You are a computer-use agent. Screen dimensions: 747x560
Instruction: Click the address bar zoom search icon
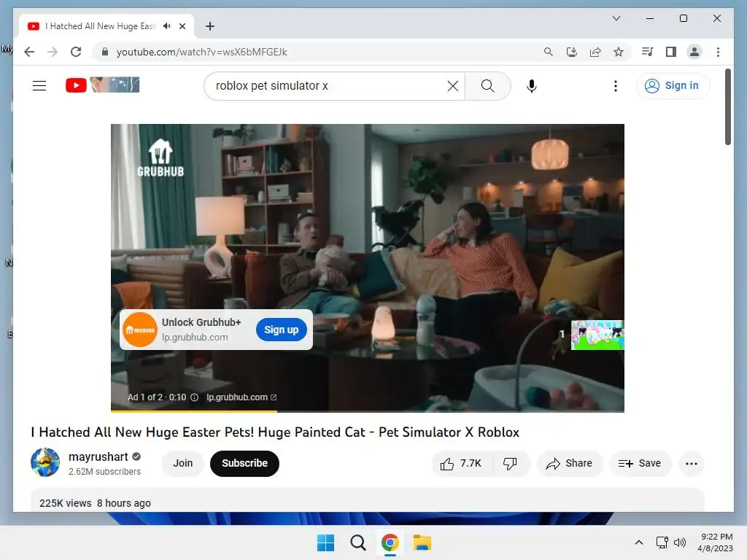[549, 52]
